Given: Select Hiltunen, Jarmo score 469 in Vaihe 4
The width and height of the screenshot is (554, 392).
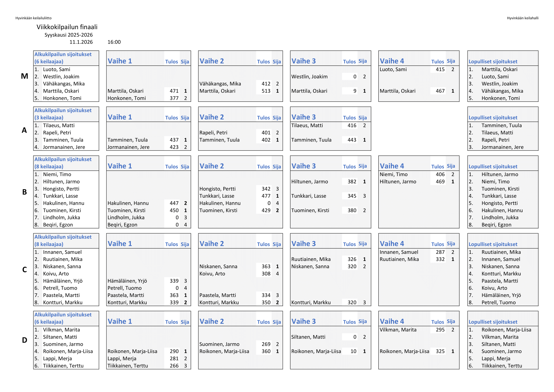Looking at the screenshot, I should (x=440, y=182).
